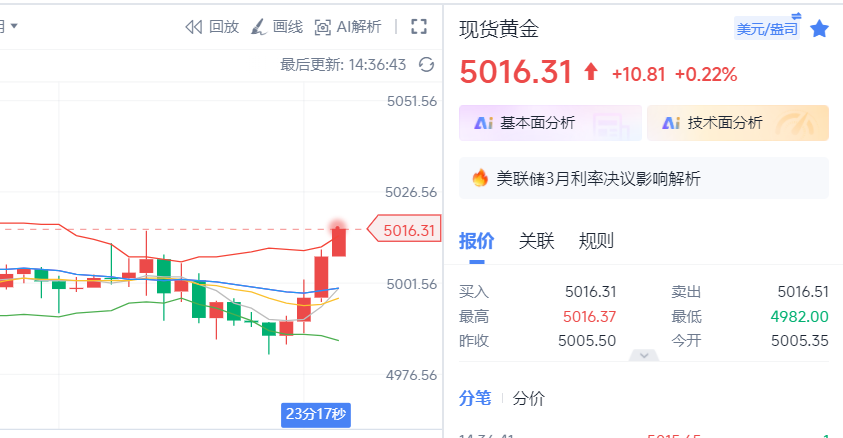Image resolution: width=843 pixels, height=438 pixels.
Task: Enter fullscreen chart mode
Action: (x=419, y=27)
